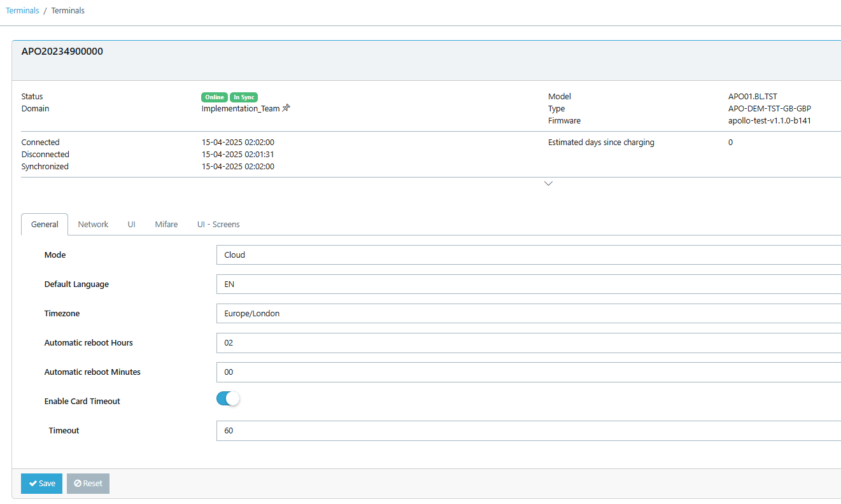Click the In Sync status badge

pyautogui.click(x=244, y=97)
